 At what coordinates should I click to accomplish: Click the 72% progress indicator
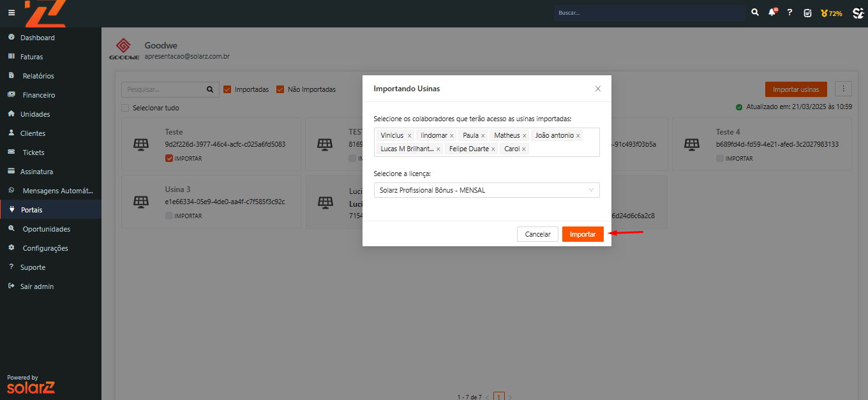click(832, 13)
